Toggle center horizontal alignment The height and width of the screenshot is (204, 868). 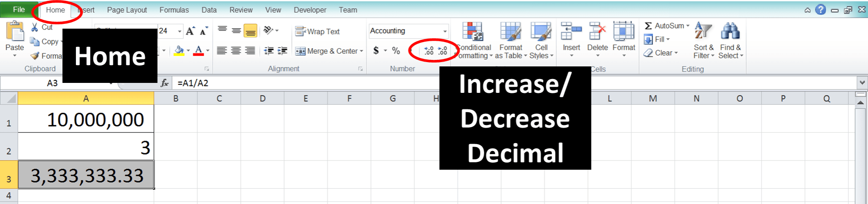click(236, 51)
